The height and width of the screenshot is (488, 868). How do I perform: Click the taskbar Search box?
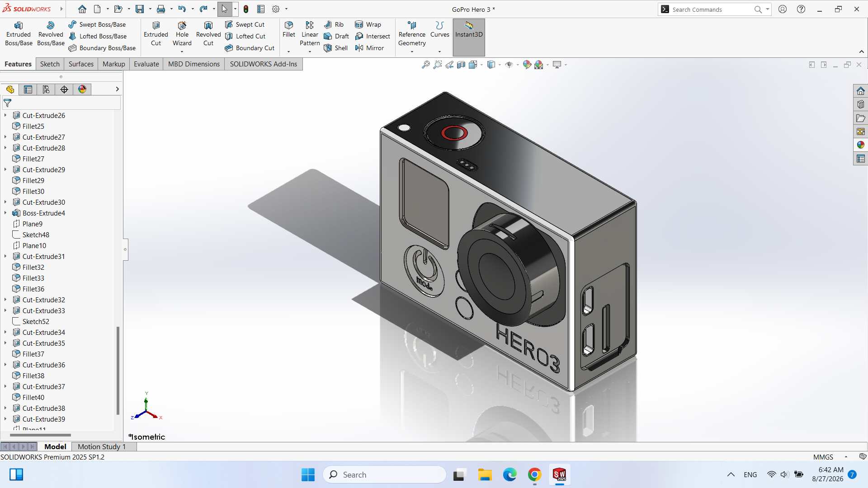(x=384, y=474)
